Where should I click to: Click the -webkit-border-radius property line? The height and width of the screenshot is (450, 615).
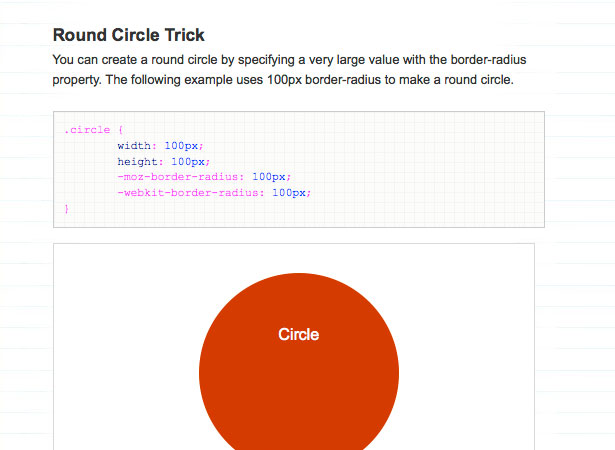[x=214, y=193]
